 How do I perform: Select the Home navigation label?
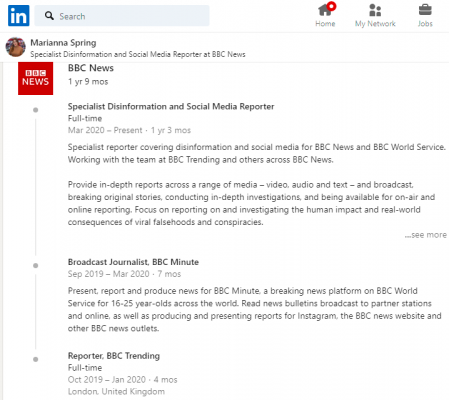pos(325,24)
